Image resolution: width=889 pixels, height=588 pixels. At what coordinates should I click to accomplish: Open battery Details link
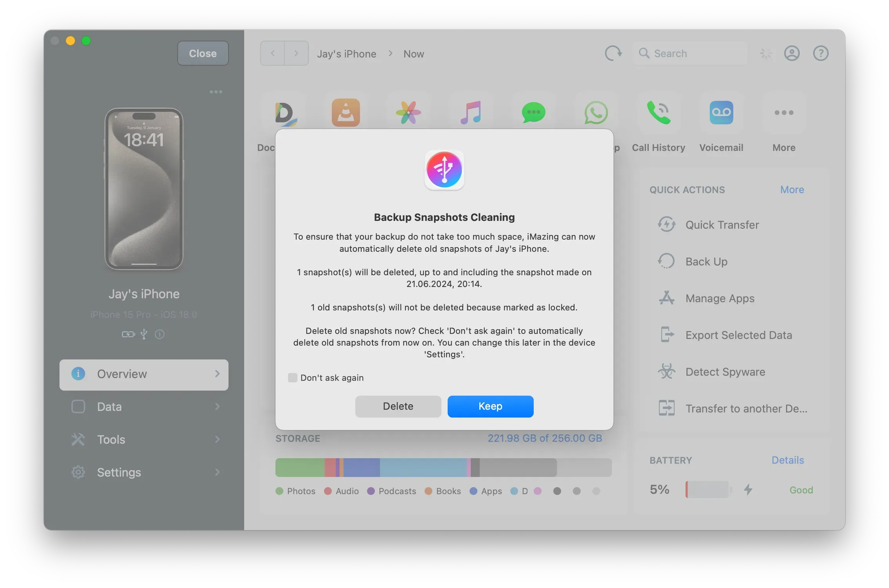787,460
